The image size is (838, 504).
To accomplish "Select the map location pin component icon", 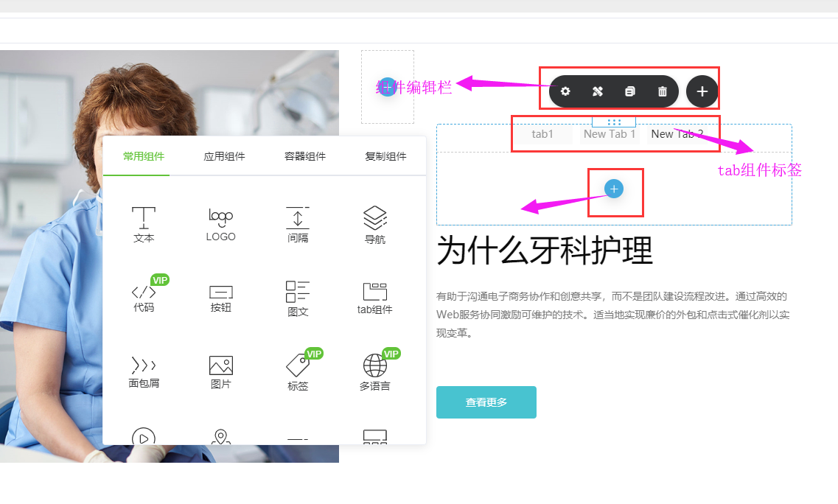I will (x=220, y=437).
